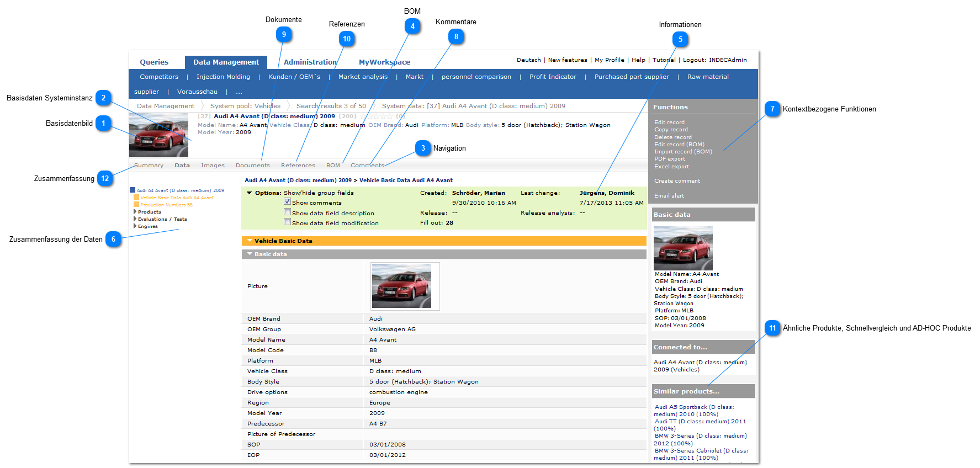Click the Excel export function
This screenshot has height=468, width=980.
tap(671, 167)
